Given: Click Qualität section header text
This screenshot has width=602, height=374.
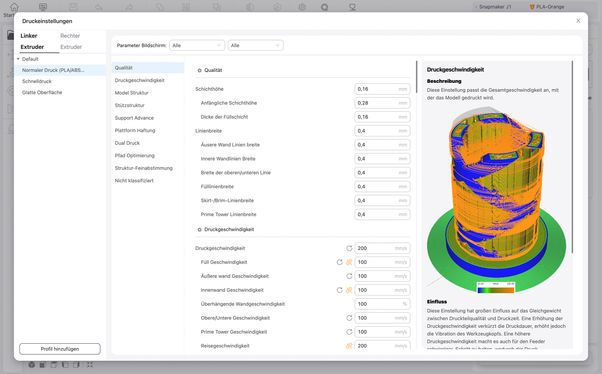Looking at the screenshot, I should click(213, 70).
